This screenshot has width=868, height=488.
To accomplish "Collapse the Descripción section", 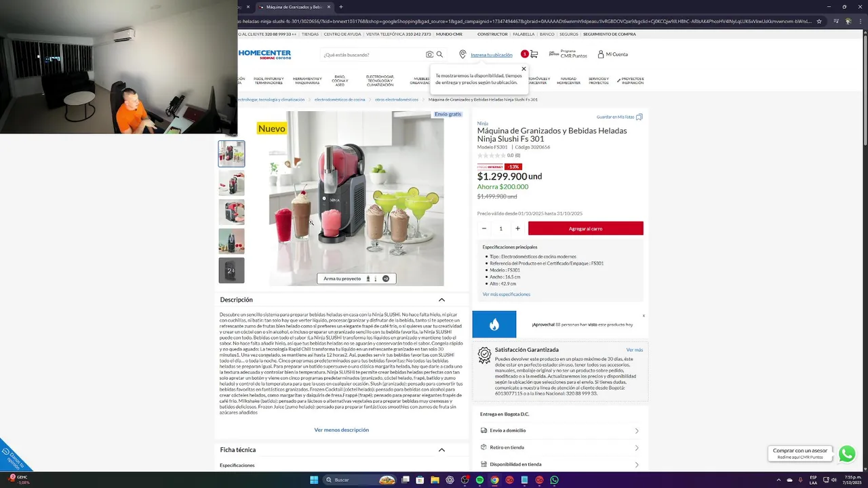I will coord(441,300).
